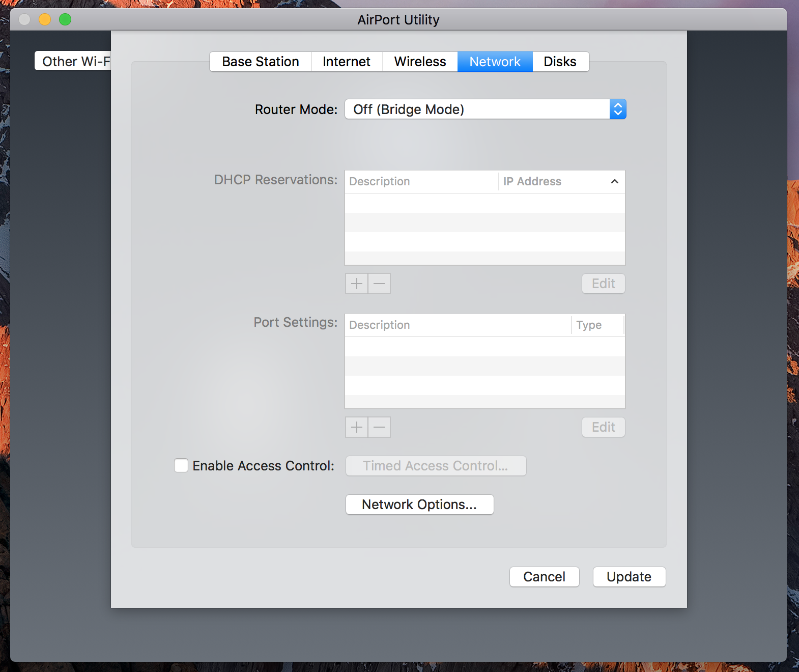Open the Router Mode dropdown

coord(486,109)
